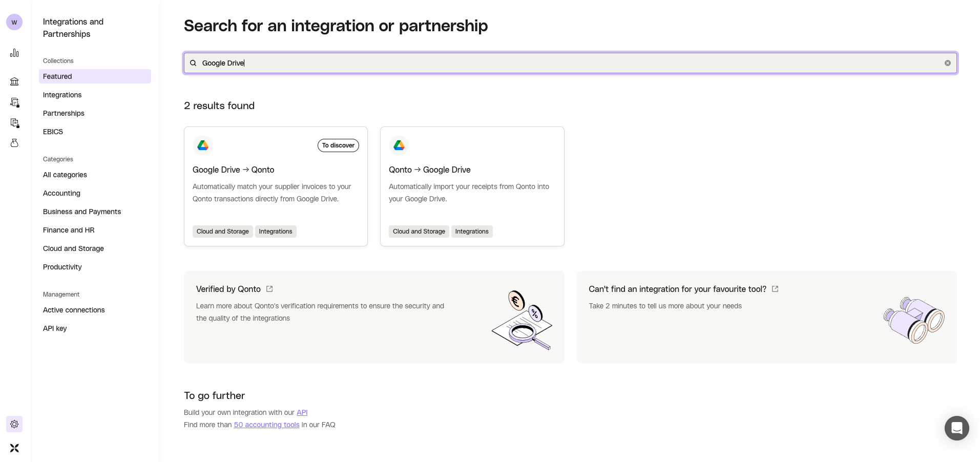Image resolution: width=980 pixels, height=462 pixels.
Task: Open external link icon next to Verified by Qonto
Action: click(269, 289)
